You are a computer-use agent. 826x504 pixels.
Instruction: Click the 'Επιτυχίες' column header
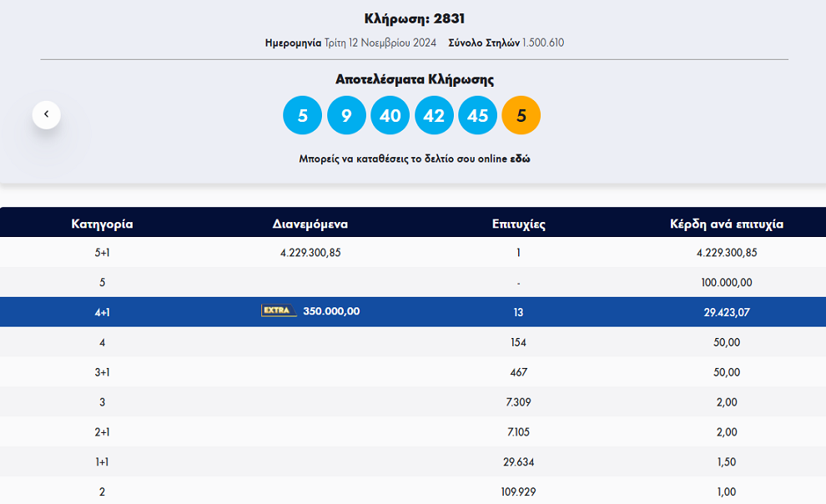pos(518,224)
